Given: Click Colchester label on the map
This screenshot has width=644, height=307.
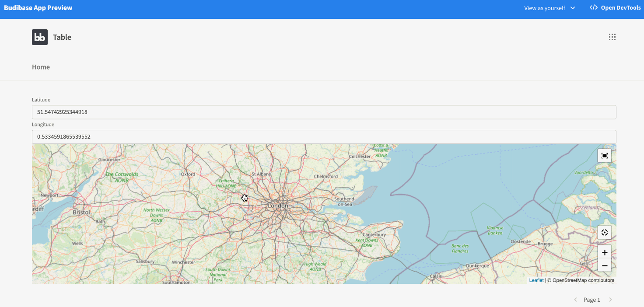Looking at the screenshot, I should [x=360, y=157].
